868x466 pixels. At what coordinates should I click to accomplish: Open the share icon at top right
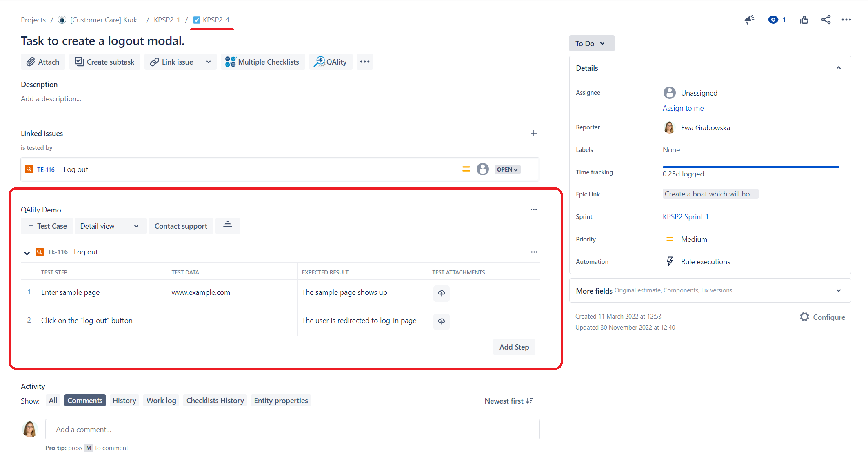point(826,20)
